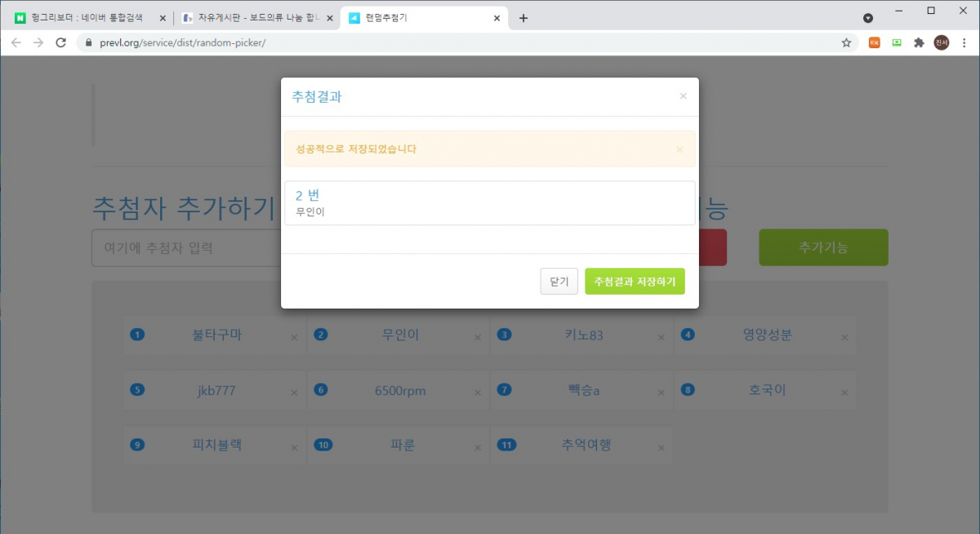Click 추첨결과 저장하기 button
Viewport: 980px width, 534px height.
[635, 281]
